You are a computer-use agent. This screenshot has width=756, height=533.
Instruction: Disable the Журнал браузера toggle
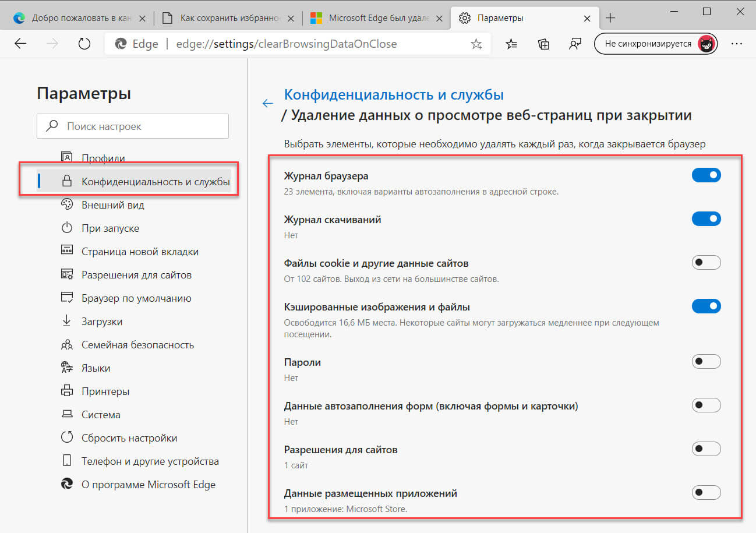click(x=706, y=175)
